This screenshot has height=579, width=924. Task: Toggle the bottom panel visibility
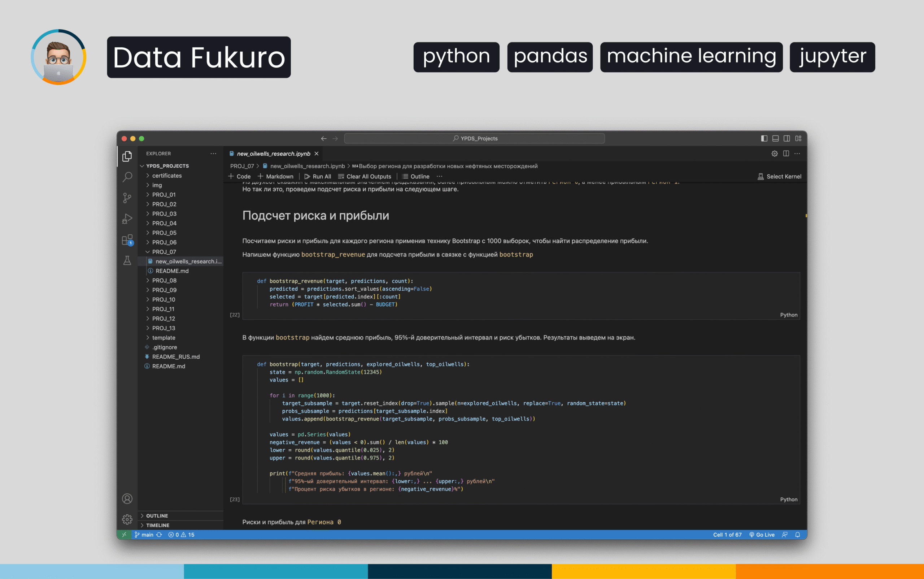coord(776,138)
